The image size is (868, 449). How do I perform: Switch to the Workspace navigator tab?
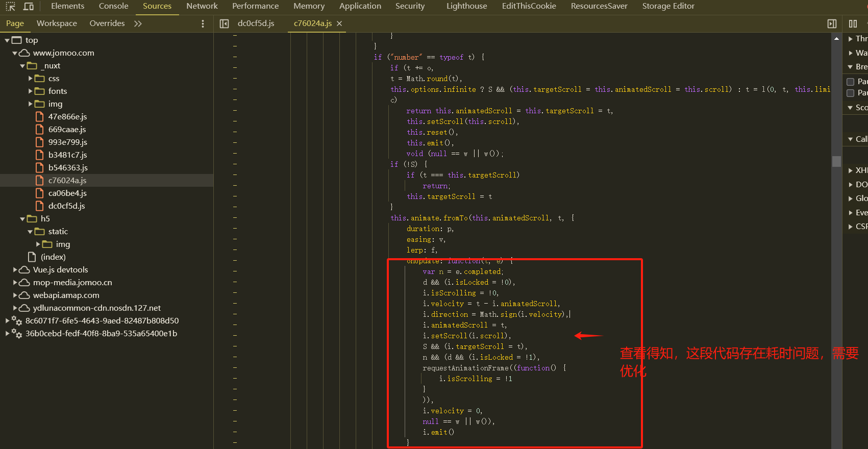click(57, 23)
